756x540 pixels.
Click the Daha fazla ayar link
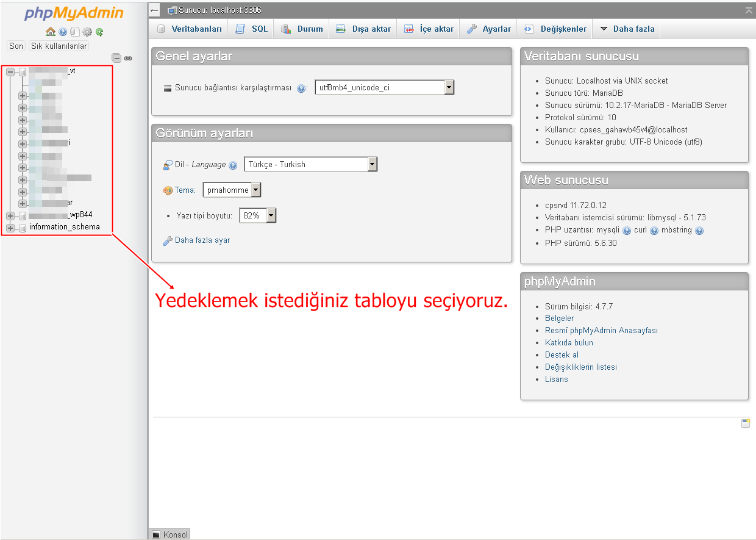(x=202, y=240)
